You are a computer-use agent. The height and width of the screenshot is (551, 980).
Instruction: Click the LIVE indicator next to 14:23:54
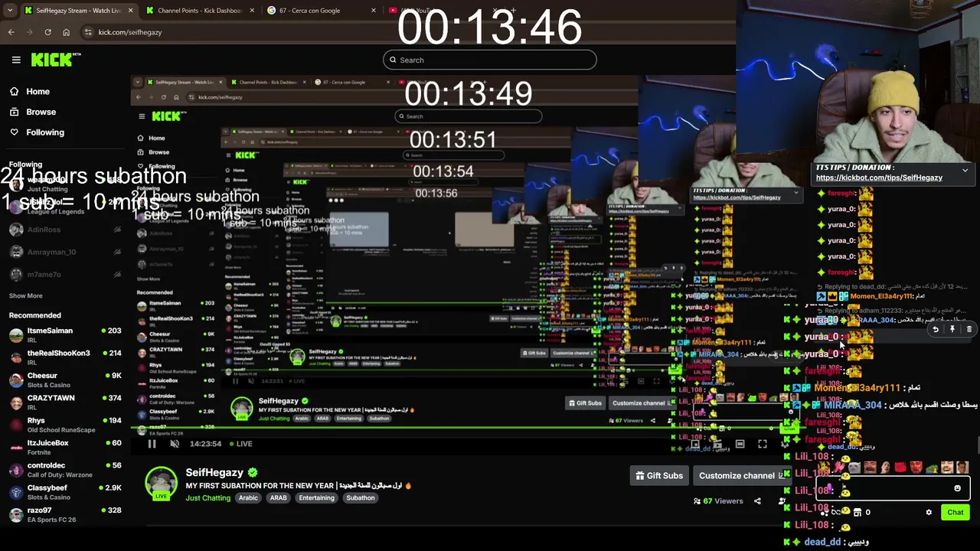click(x=240, y=444)
